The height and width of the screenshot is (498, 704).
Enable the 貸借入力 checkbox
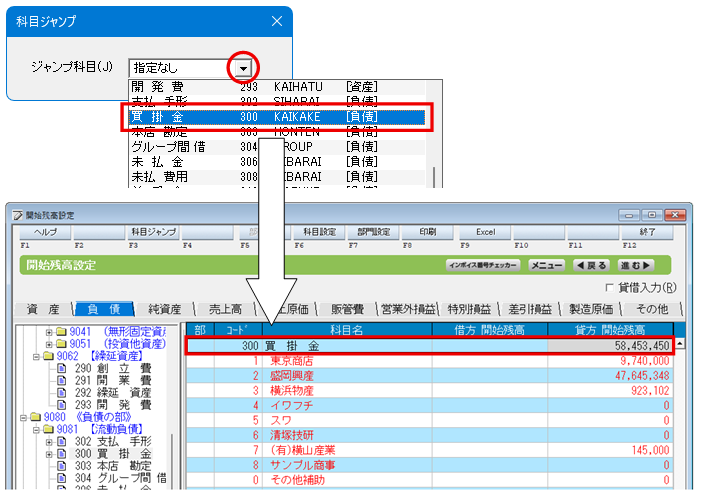(608, 288)
